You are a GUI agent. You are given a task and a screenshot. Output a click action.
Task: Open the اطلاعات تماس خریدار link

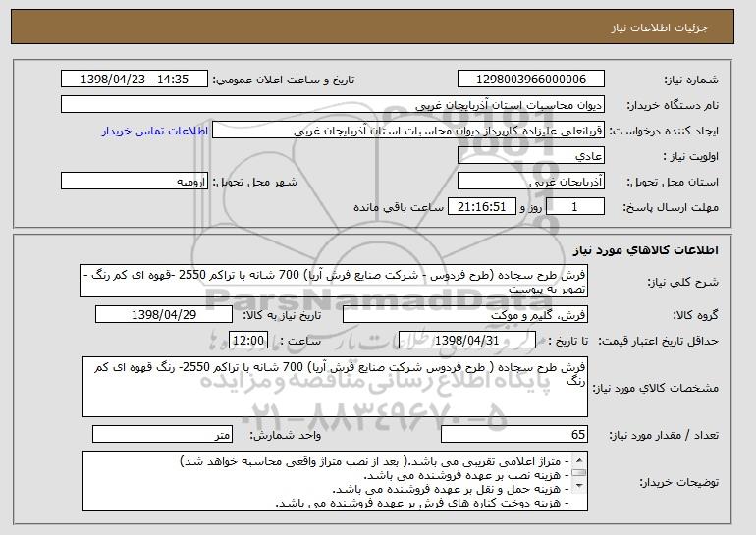155,132
